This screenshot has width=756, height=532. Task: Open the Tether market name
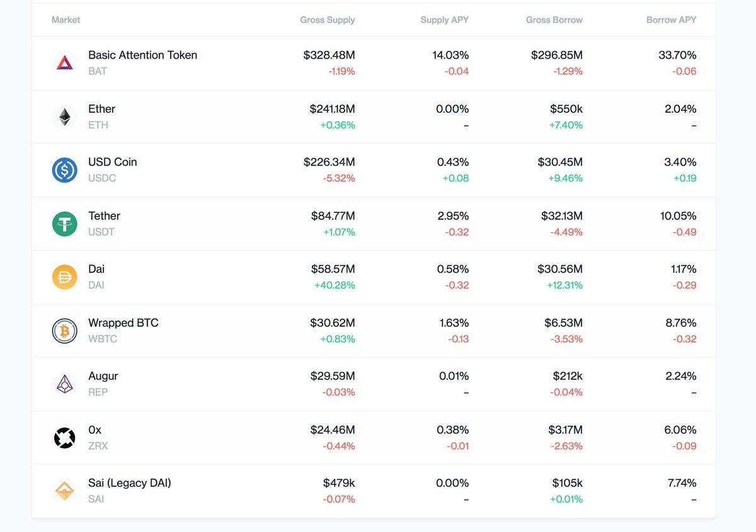(x=104, y=216)
